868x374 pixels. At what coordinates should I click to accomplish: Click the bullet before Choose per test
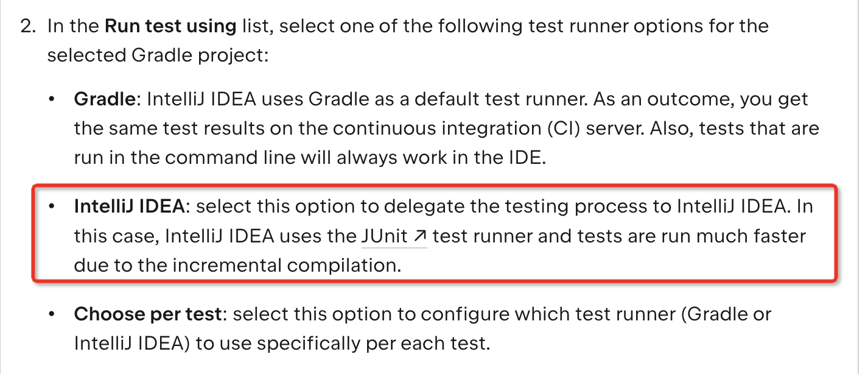point(53,314)
